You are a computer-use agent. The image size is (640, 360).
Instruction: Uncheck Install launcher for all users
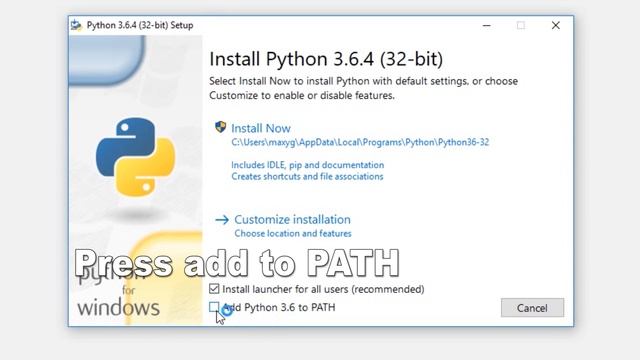[x=214, y=289]
